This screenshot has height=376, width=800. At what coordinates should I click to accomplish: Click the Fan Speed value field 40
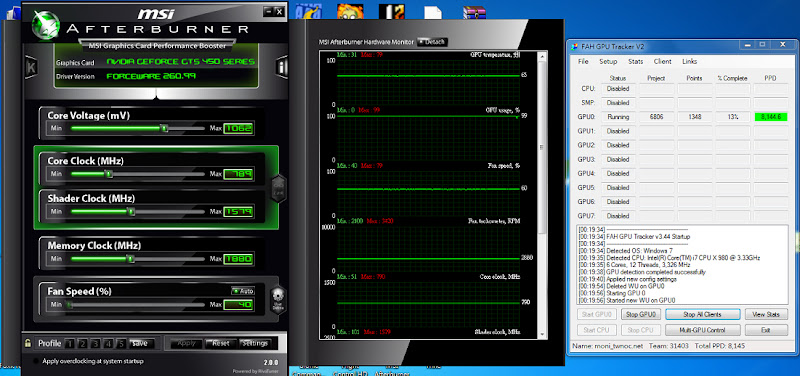coord(238,305)
